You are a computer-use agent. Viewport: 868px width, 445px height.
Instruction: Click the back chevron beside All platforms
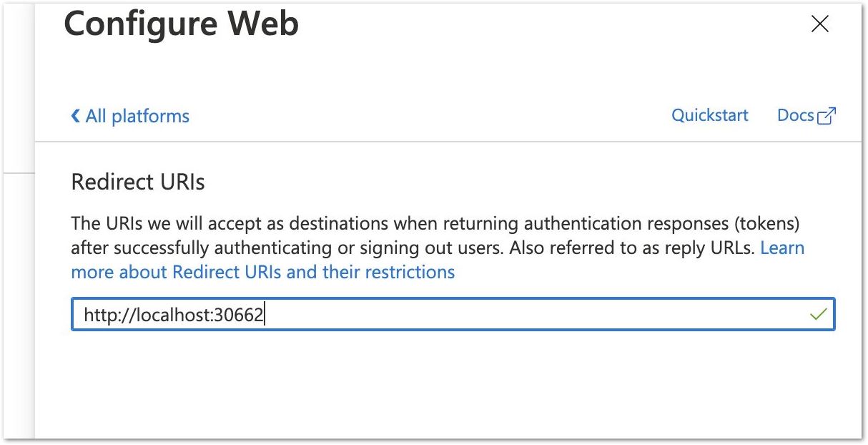point(75,116)
